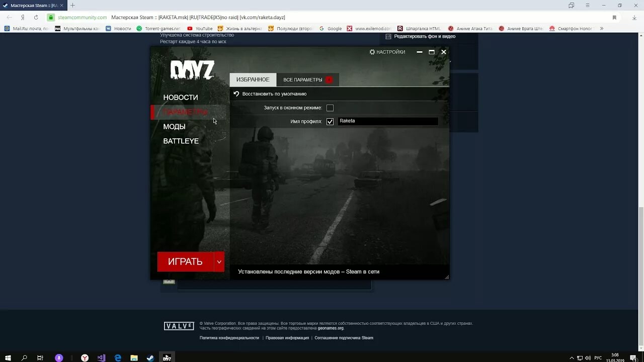Open YouTube bookmark

pyautogui.click(x=200, y=29)
